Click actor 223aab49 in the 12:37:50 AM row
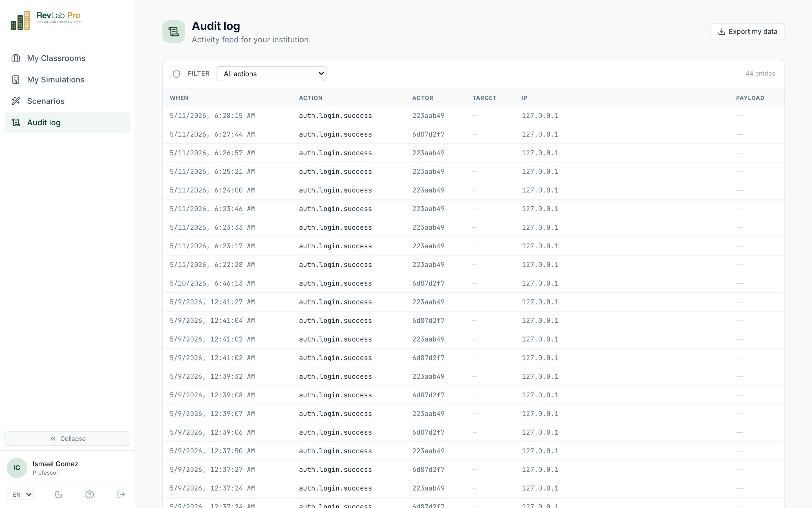This screenshot has width=812, height=508. tap(428, 451)
